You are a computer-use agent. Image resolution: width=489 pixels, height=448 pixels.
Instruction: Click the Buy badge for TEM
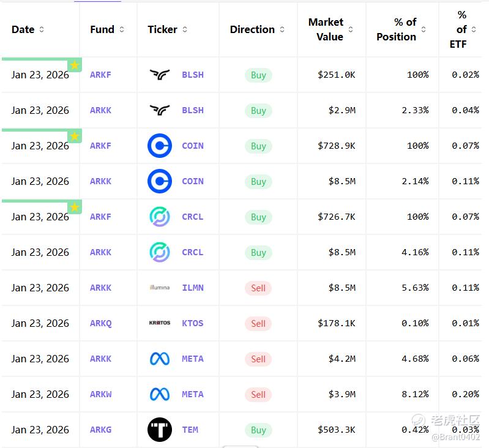(258, 430)
